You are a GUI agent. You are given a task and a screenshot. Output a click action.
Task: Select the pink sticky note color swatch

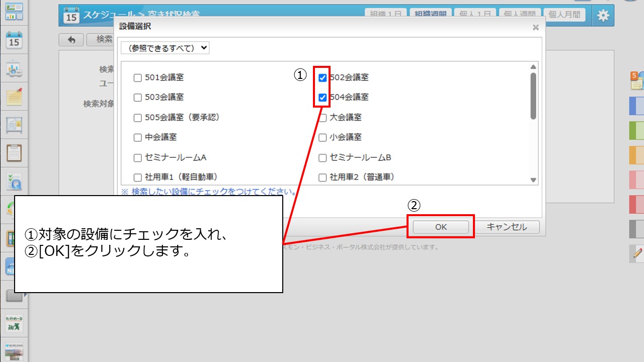[637, 180]
